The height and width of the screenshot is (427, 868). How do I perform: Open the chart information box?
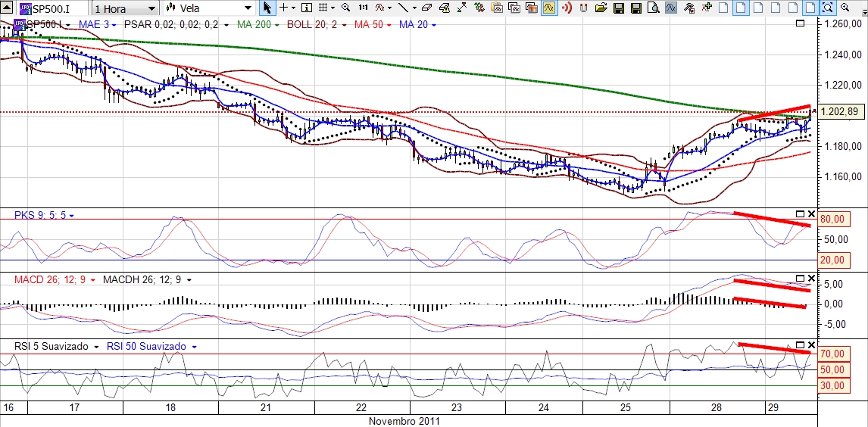tap(307, 8)
